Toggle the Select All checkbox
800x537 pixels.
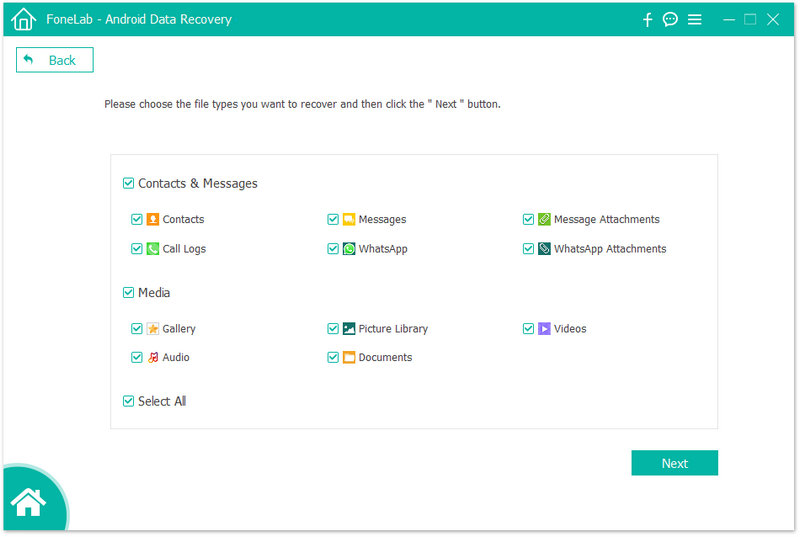point(128,401)
